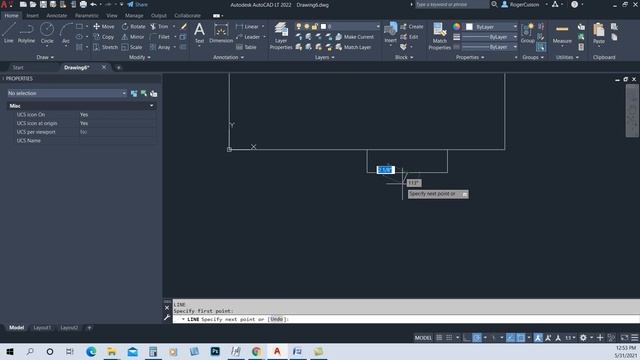Activate the Move command
The width and height of the screenshot is (640, 360).
[104, 27]
